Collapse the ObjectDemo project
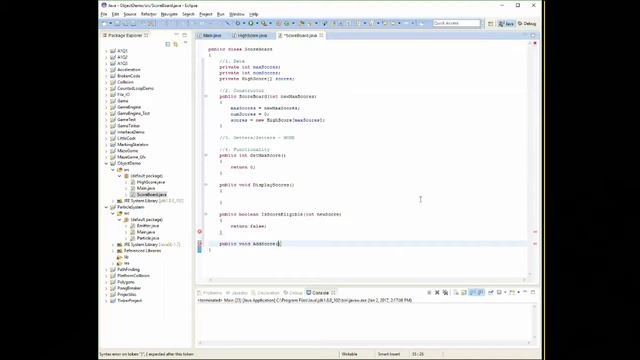The image size is (640, 360). coord(107,163)
